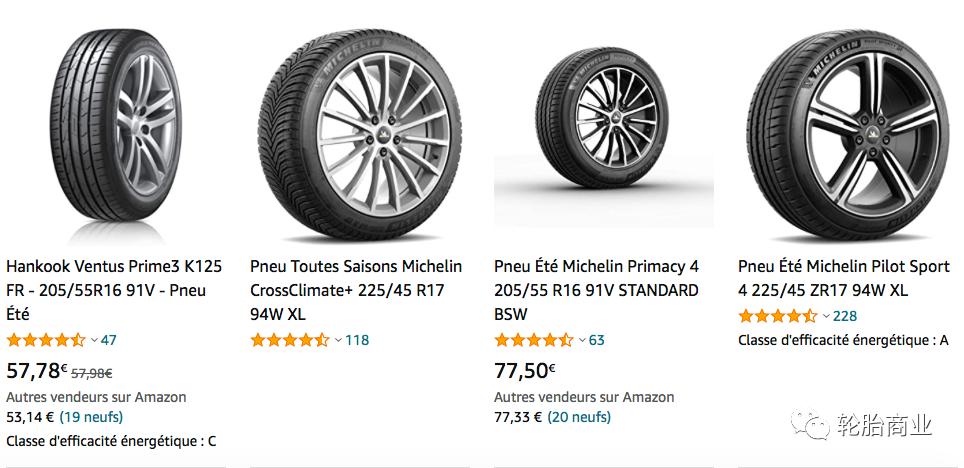This screenshot has width=964, height=468.
Task: Expand rating breakdown arrow beside 47 reviews
Action: click(x=94, y=340)
